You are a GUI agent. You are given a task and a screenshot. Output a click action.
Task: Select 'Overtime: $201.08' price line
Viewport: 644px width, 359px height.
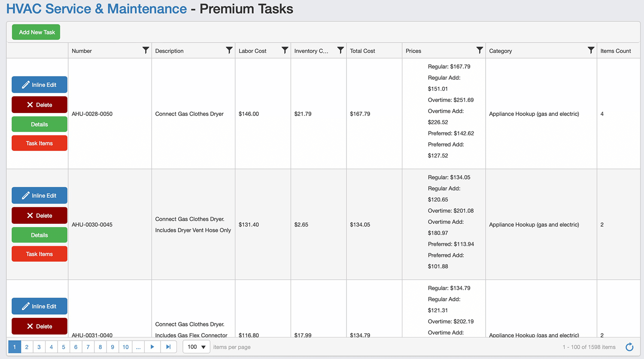tap(451, 211)
